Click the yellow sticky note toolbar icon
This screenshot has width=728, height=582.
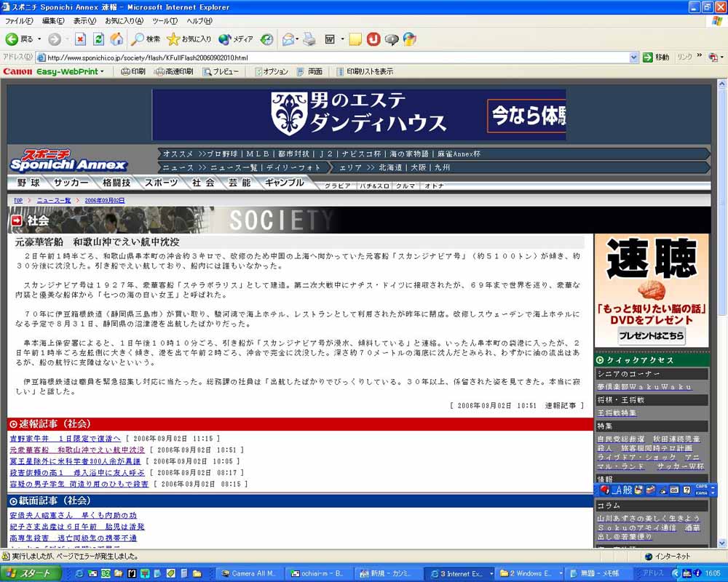pyautogui.click(x=355, y=39)
